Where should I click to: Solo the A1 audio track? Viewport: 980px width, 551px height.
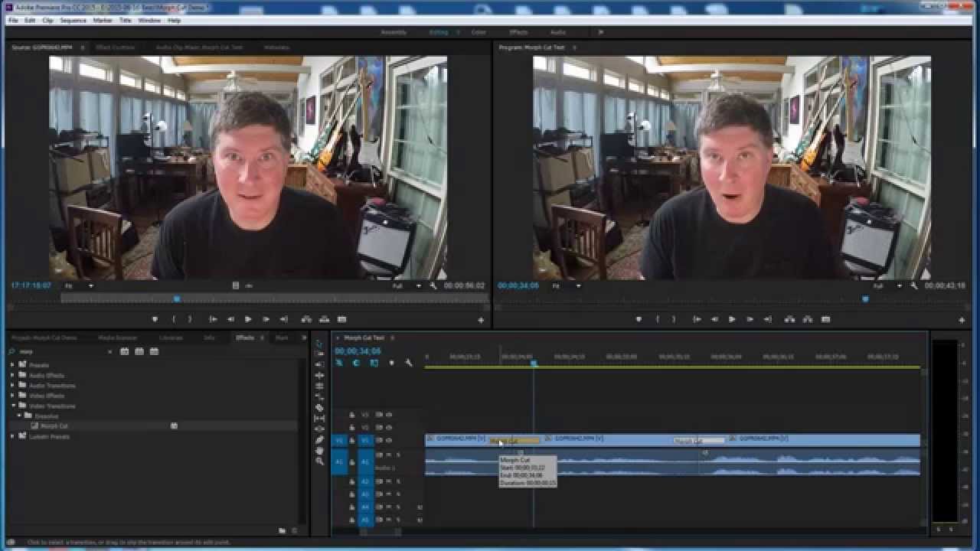(x=398, y=455)
